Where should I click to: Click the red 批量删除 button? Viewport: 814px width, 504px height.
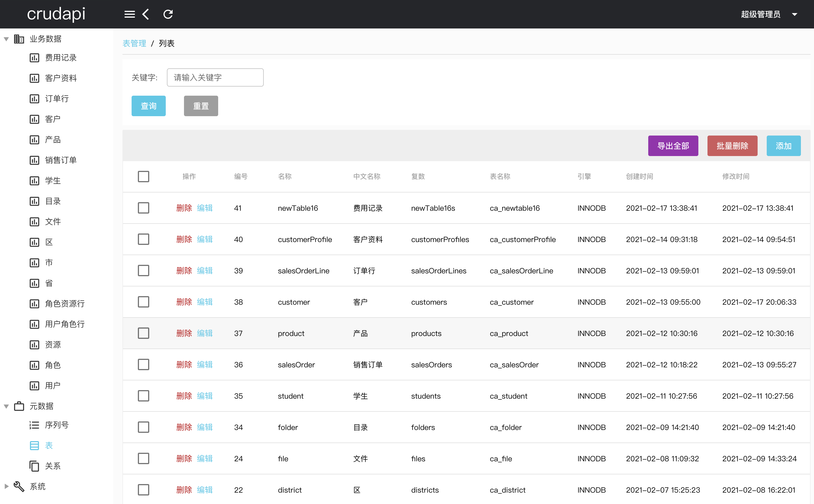coord(732,146)
